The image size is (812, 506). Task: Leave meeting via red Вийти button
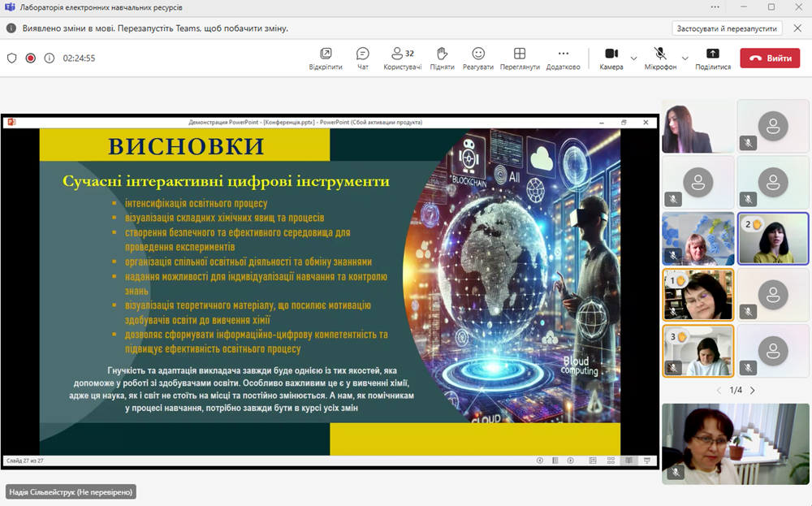[x=769, y=58]
